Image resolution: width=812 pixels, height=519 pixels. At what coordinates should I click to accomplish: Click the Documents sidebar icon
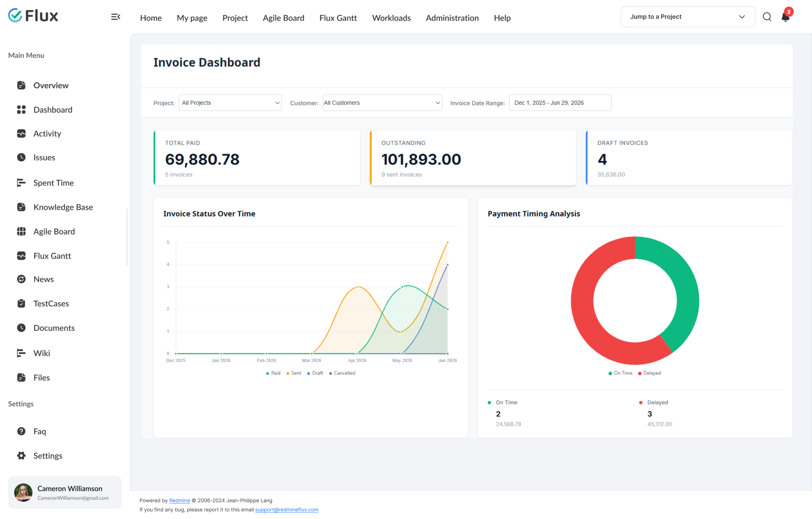tap(21, 328)
